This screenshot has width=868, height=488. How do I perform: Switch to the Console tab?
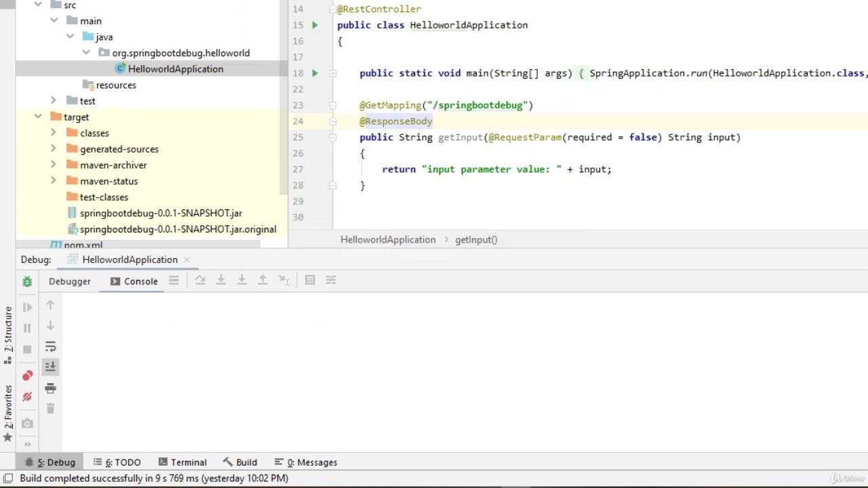(x=134, y=281)
